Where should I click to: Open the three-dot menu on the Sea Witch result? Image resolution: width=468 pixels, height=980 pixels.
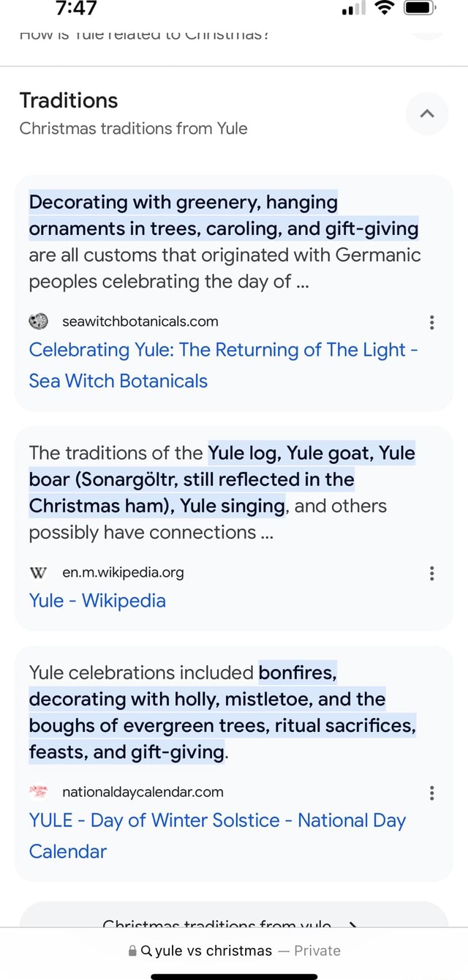[x=431, y=322]
